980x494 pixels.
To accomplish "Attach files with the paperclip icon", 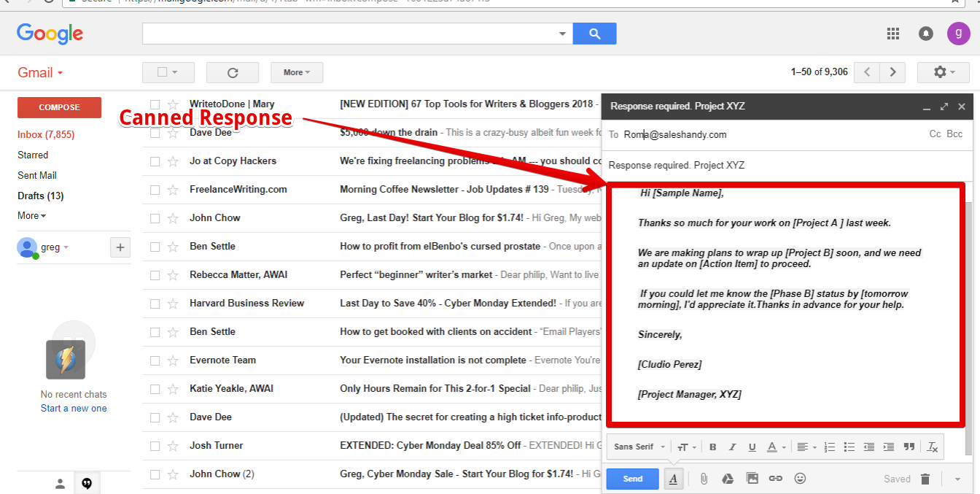I will click(704, 479).
